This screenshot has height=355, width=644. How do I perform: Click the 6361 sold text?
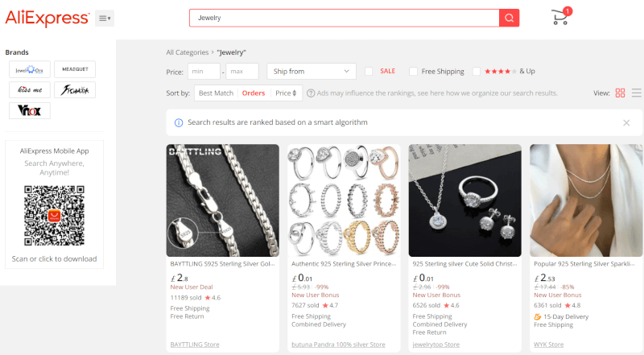pos(547,305)
